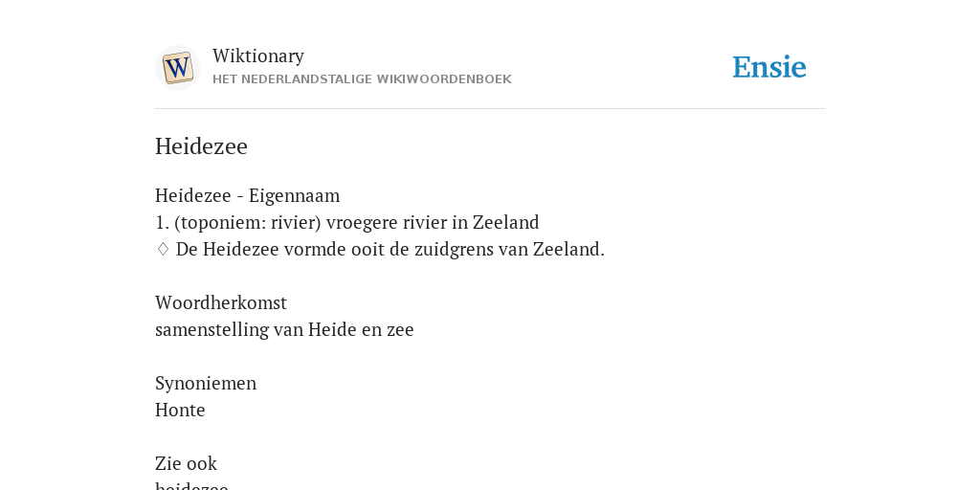980x490 pixels.
Task: Click the Woordherkomst section label
Action: [221, 302]
